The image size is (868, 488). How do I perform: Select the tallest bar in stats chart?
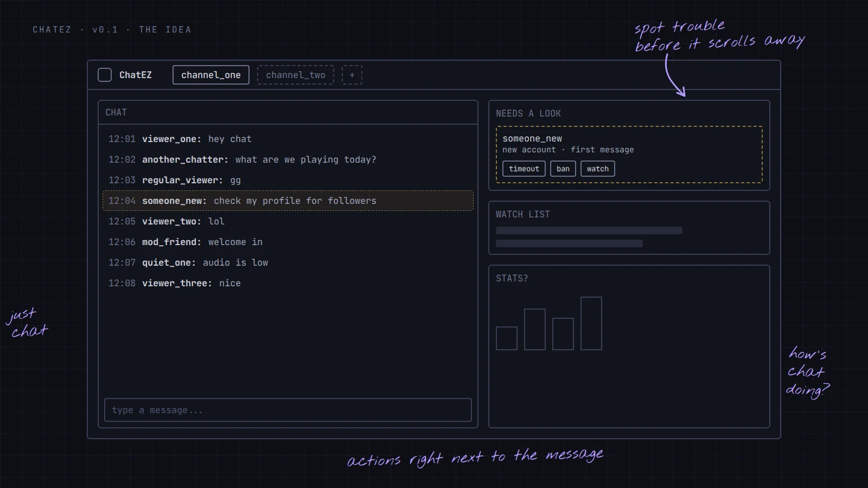[x=591, y=323]
